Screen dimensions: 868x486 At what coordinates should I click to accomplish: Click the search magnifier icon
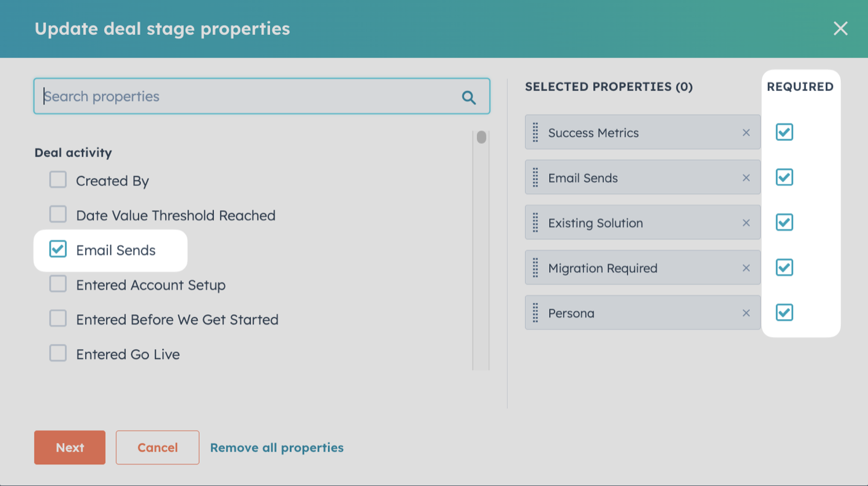[x=468, y=98]
